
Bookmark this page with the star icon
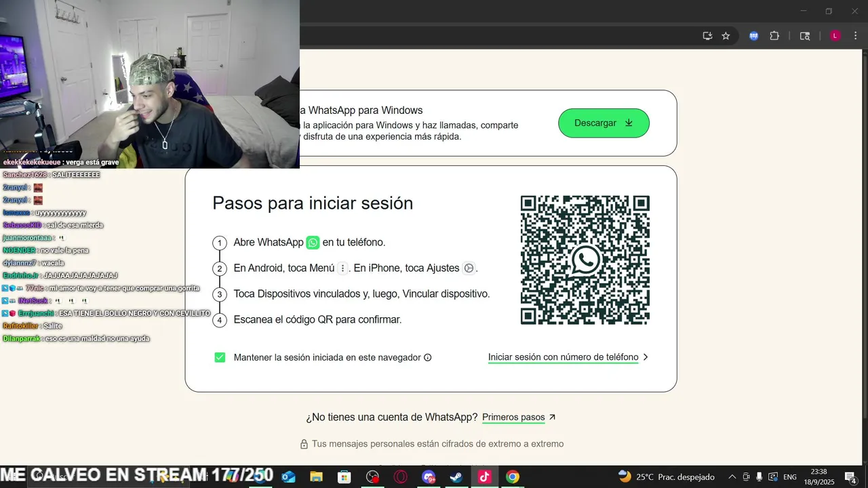(x=726, y=36)
